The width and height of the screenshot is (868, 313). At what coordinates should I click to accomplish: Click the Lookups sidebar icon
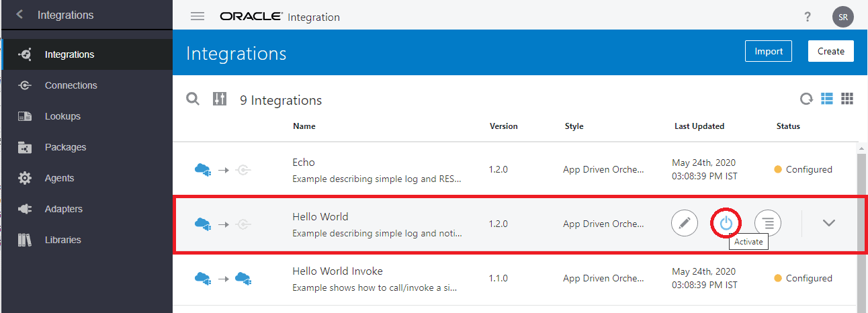[25, 116]
